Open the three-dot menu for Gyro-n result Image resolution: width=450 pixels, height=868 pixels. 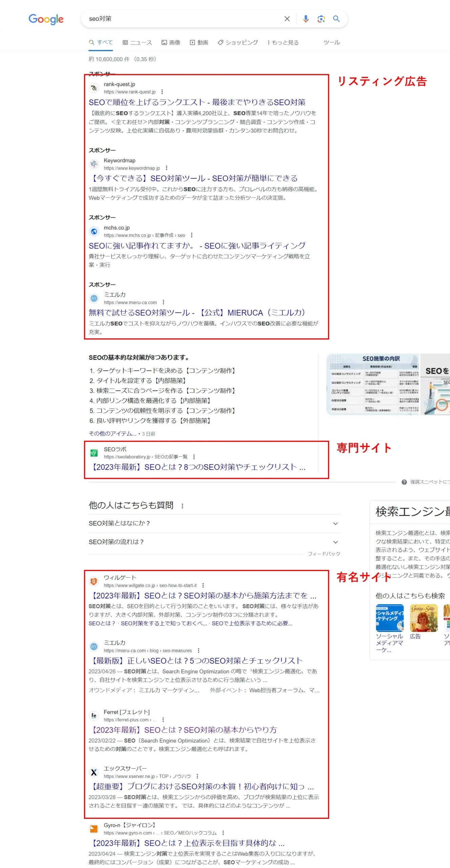[x=223, y=833]
